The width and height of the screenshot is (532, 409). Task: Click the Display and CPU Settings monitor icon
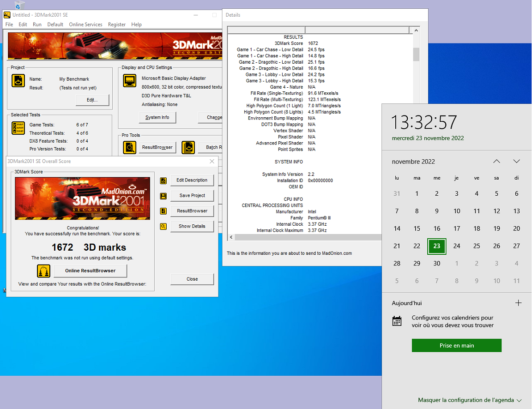pos(130,81)
